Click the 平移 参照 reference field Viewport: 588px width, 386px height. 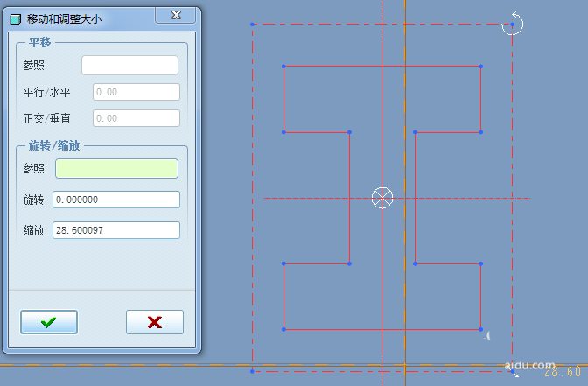tap(129, 66)
